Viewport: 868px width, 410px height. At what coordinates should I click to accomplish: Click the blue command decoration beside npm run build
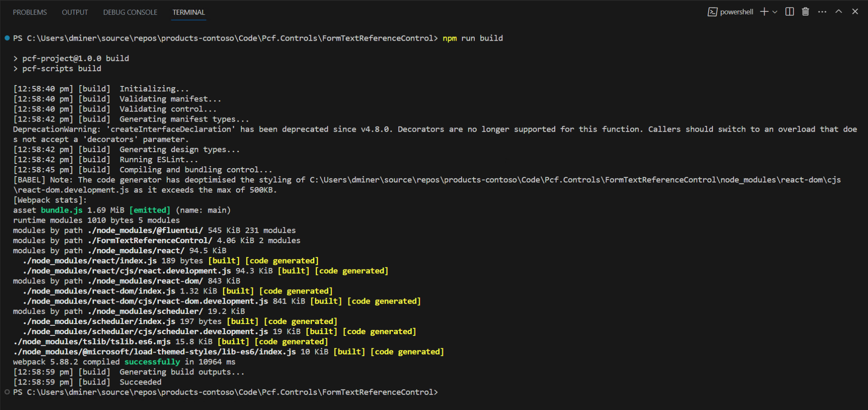[6, 38]
